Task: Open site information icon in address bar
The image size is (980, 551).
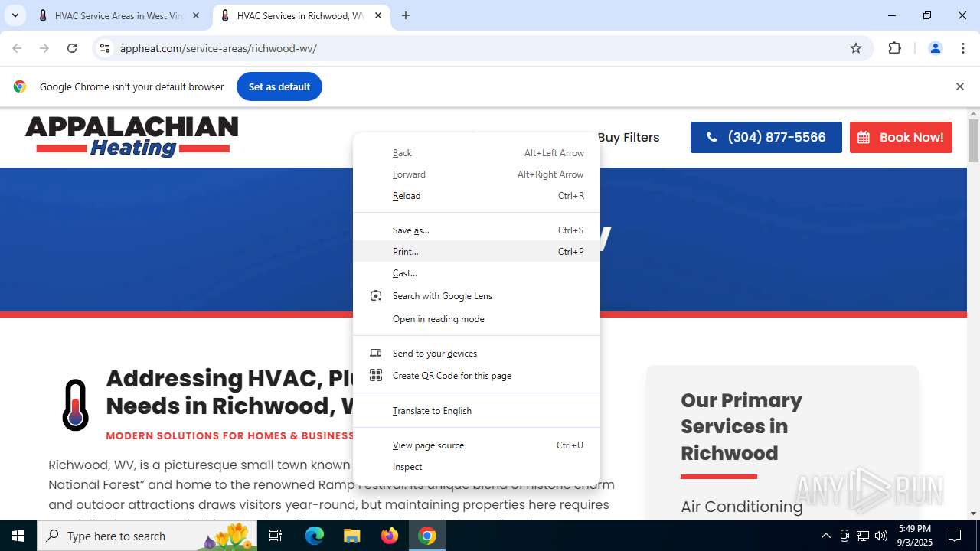Action: pos(105,48)
